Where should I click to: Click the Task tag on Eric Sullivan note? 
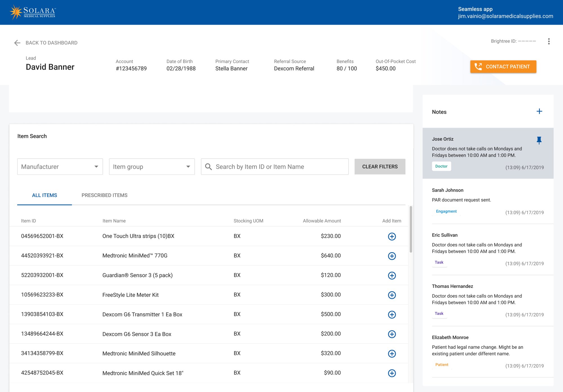439,263
